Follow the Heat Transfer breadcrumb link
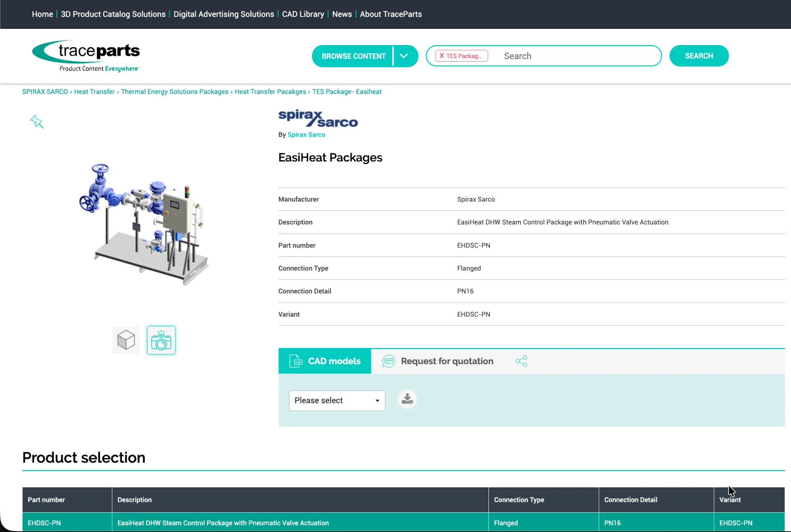This screenshot has width=791, height=532. point(94,92)
